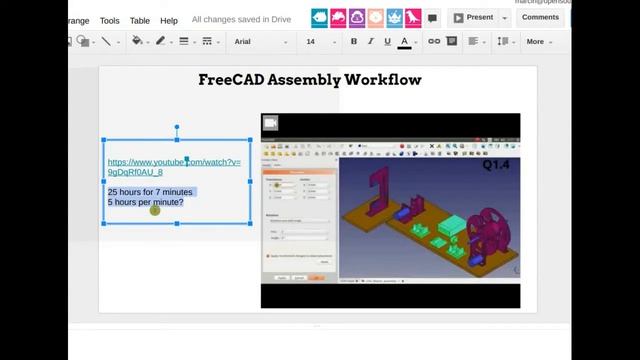Screen dimensions: 640x360
Task: Open the Comments button
Action: click(540, 17)
